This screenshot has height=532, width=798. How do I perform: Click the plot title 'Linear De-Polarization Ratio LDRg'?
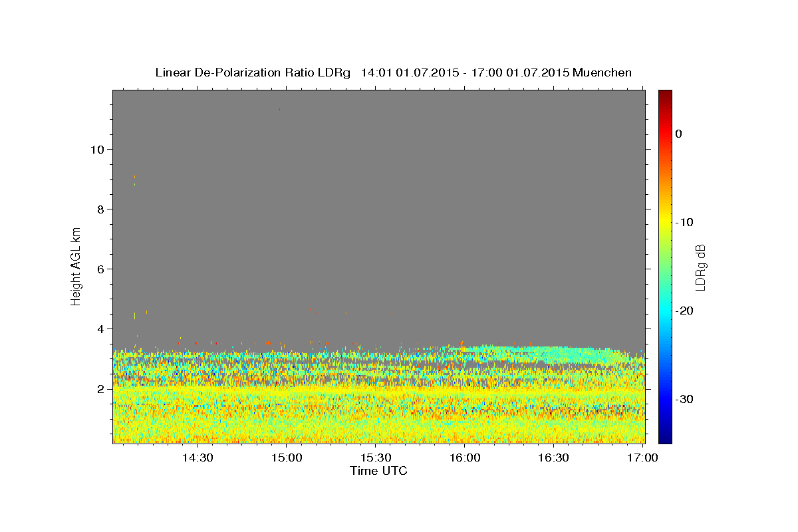(252, 72)
